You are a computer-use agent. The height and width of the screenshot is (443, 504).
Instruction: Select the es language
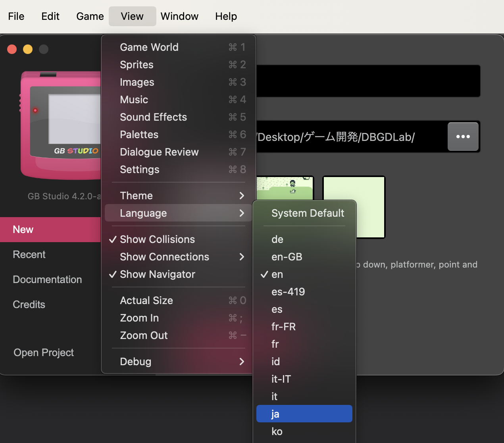click(x=304, y=309)
